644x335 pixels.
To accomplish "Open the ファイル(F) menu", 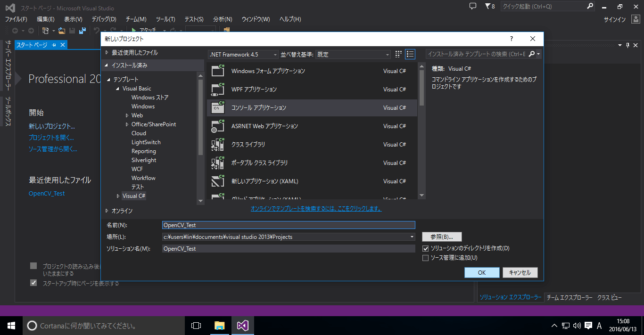I will coord(16,19).
